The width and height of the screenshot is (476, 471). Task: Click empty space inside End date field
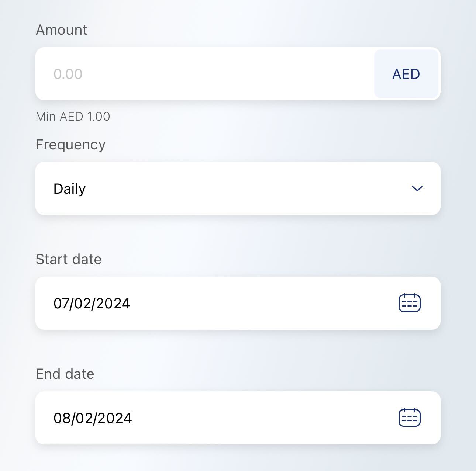[x=258, y=418]
